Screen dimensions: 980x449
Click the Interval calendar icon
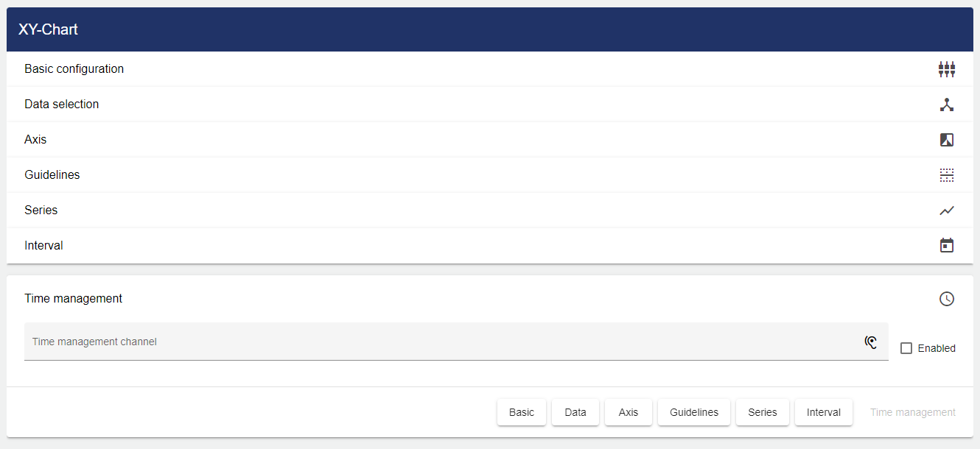click(947, 246)
